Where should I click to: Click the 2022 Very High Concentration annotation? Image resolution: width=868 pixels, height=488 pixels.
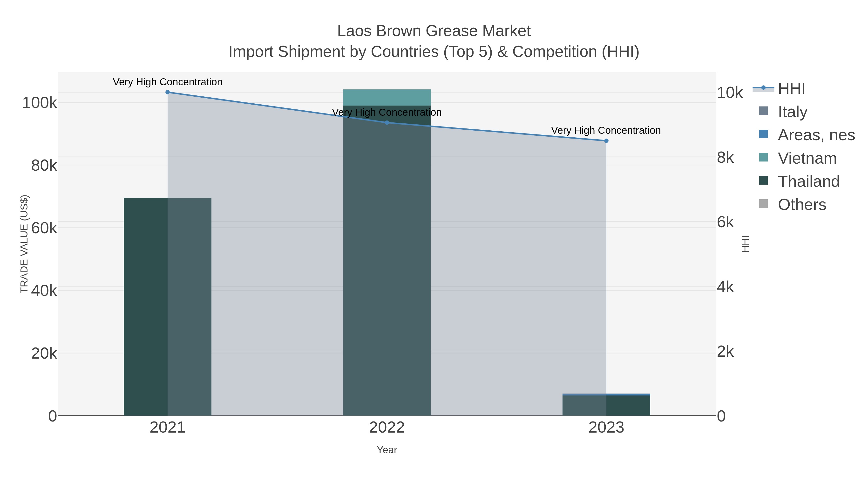tap(387, 112)
